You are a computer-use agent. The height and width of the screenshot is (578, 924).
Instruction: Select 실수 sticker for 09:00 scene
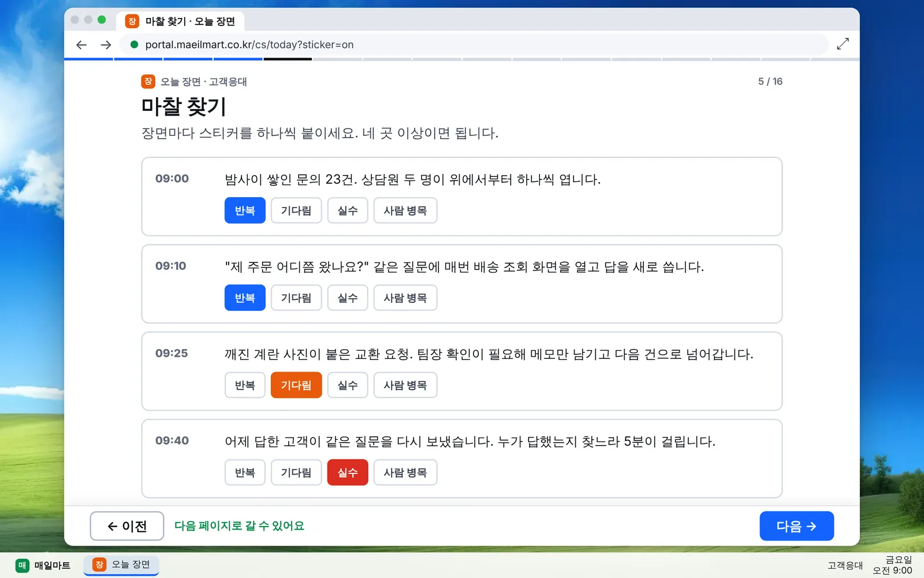pyautogui.click(x=348, y=210)
